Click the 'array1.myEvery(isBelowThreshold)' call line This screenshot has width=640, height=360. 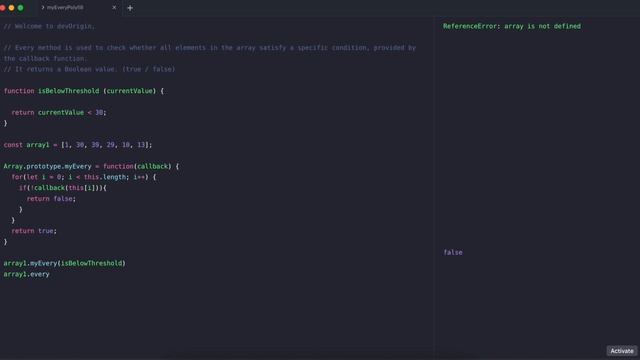[x=64, y=263]
